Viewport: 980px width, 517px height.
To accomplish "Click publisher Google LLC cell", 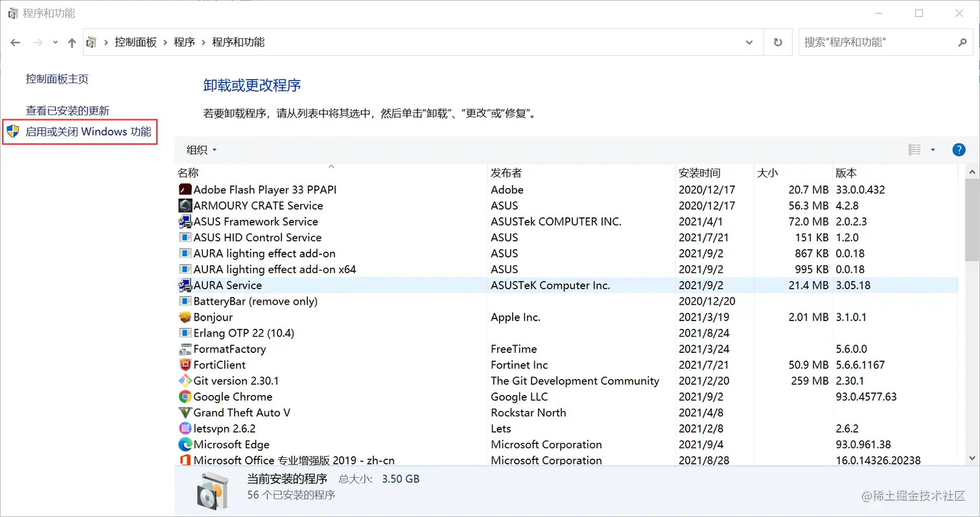I will tap(519, 396).
